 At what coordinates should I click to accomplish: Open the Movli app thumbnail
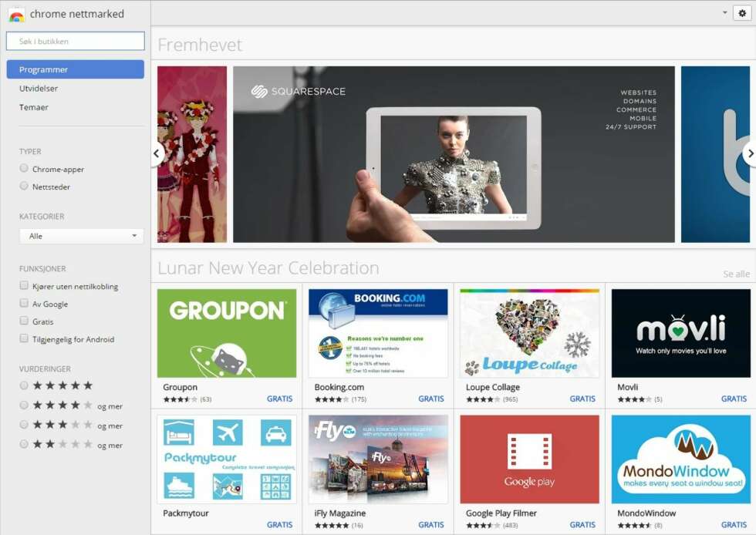coord(680,333)
